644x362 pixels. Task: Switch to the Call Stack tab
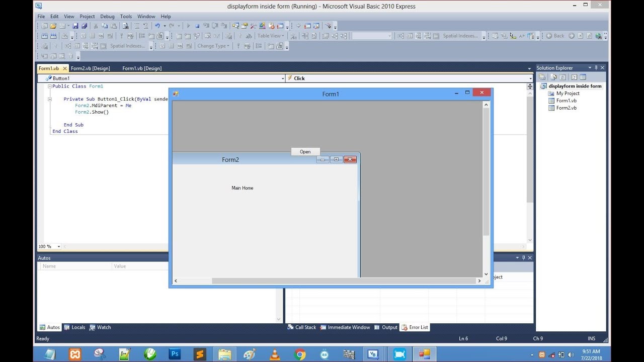tap(302, 327)
